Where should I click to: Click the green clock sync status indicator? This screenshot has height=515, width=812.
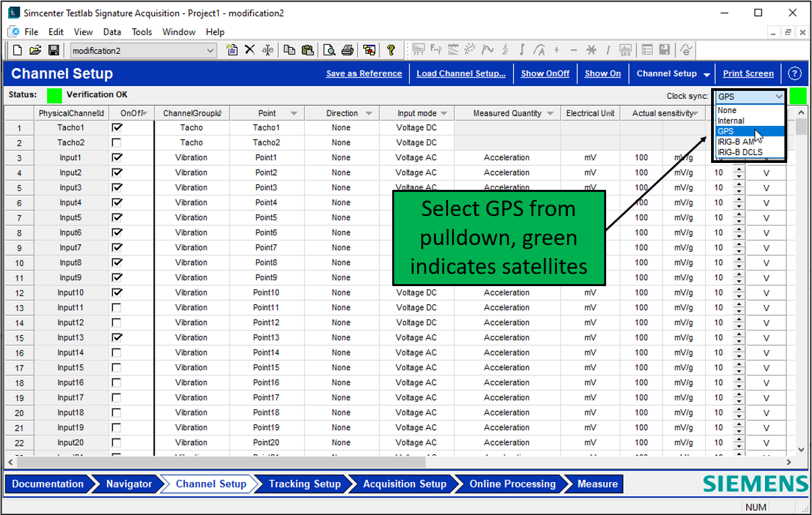tap(798, 96)
